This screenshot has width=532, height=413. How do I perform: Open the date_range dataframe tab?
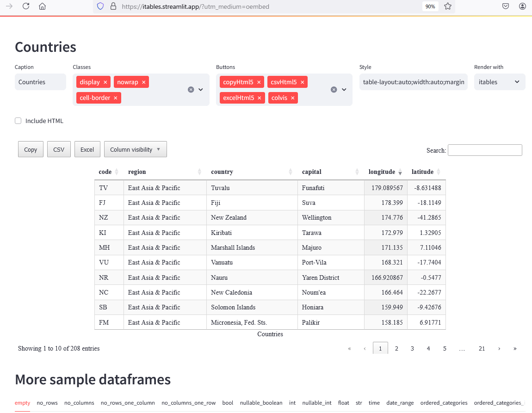(400, 403)
